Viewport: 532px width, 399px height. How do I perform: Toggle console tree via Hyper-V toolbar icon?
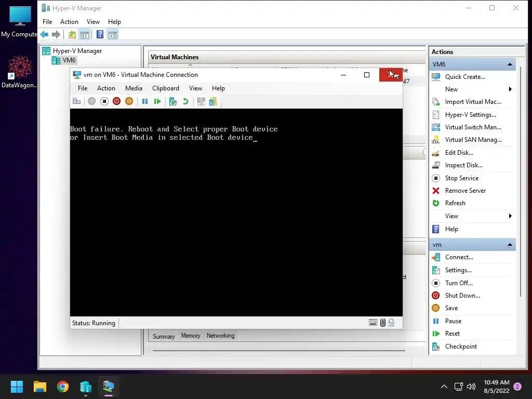(85, 34)
